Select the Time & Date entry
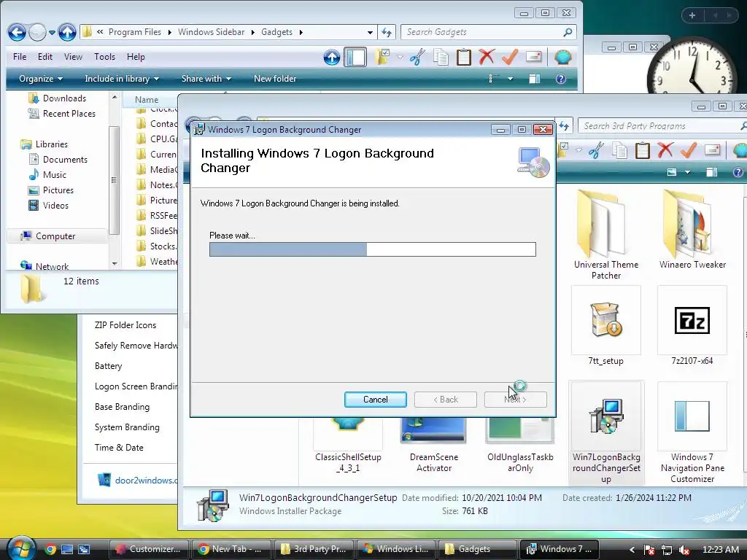The height and width of the screenshot is (560, 747). coord(119,448)
